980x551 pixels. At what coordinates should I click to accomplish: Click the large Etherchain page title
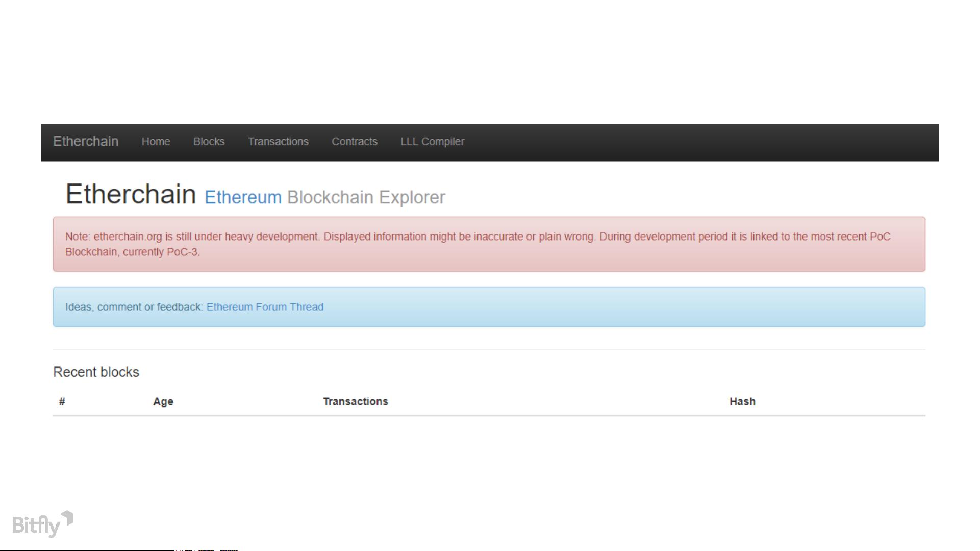[x=131, y=194]
